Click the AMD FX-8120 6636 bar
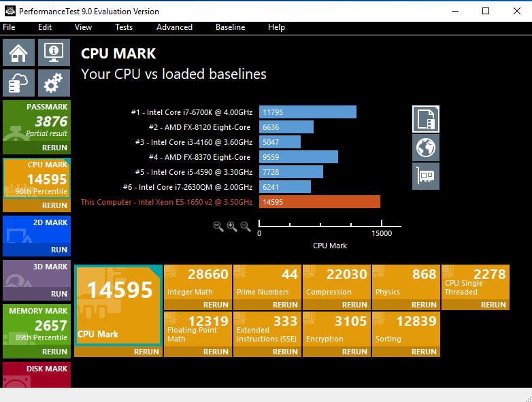 [286, 127]
